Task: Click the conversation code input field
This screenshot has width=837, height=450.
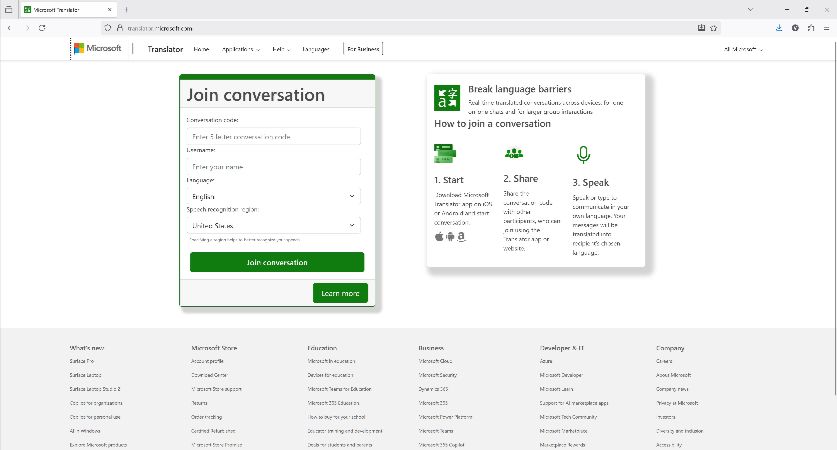Action: (x=274, y=137)
